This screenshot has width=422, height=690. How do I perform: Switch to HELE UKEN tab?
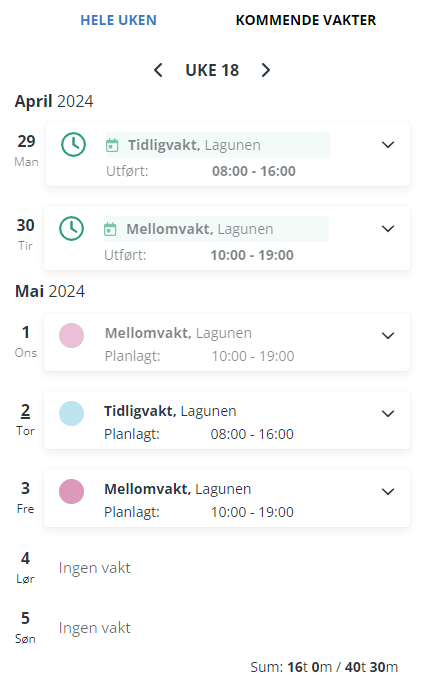[x=118, y=20]
